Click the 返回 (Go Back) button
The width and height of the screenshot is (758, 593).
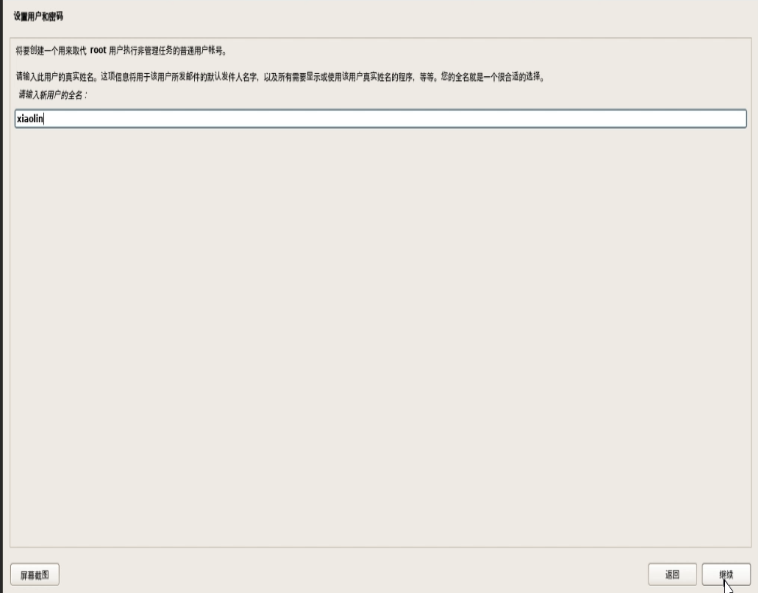(x=672, y=574)
